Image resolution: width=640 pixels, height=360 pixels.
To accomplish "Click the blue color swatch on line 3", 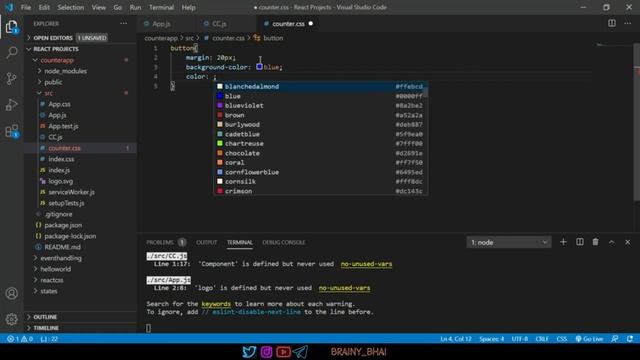I will tap(259, 67).
